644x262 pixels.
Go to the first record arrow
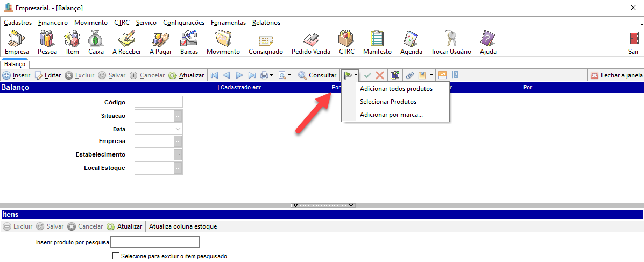[214, 75]
